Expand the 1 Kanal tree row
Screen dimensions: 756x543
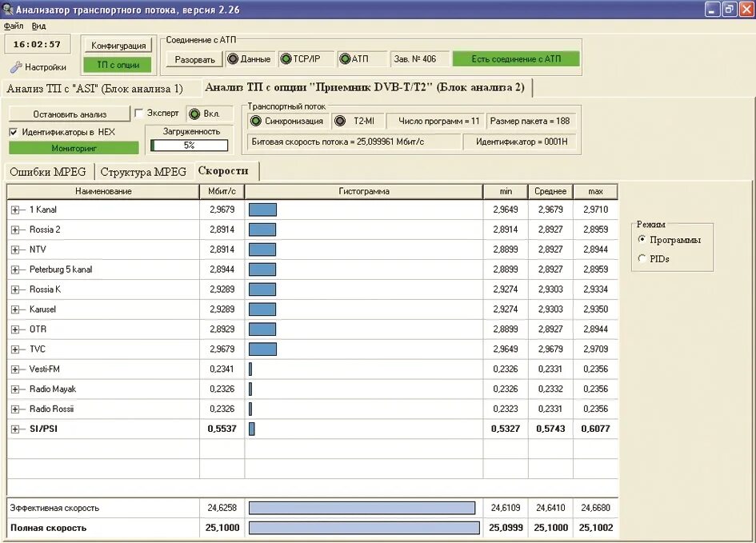pos(15,210)
